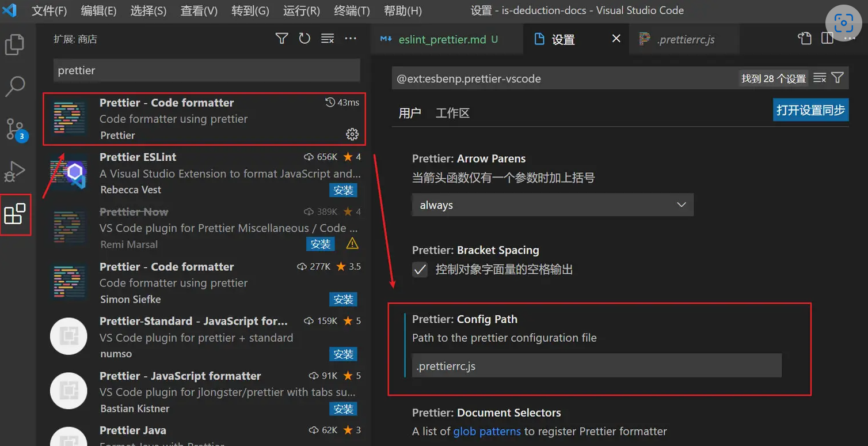Install the Prettier-Standard extension

coord(344,354)
